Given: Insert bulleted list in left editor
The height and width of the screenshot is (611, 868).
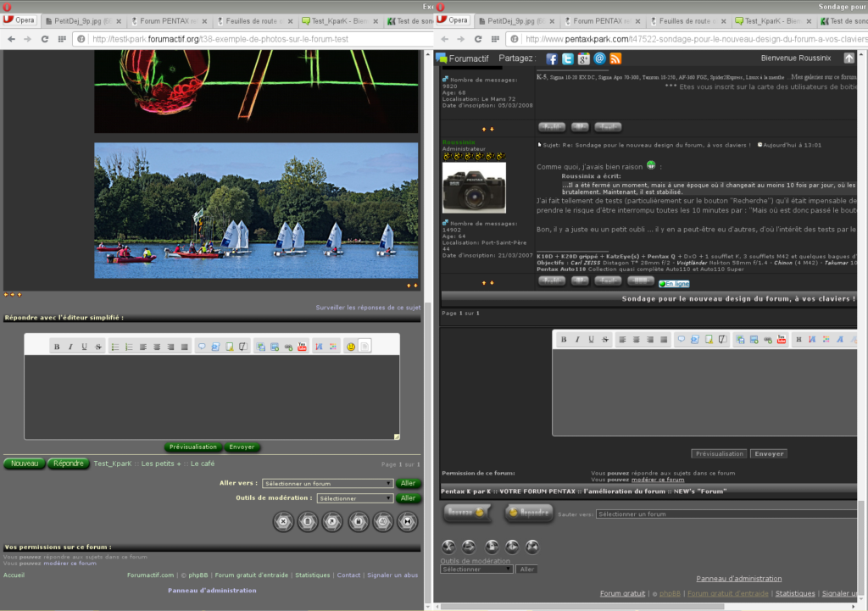Looking at the screenshot, I should tap(115, 347).
